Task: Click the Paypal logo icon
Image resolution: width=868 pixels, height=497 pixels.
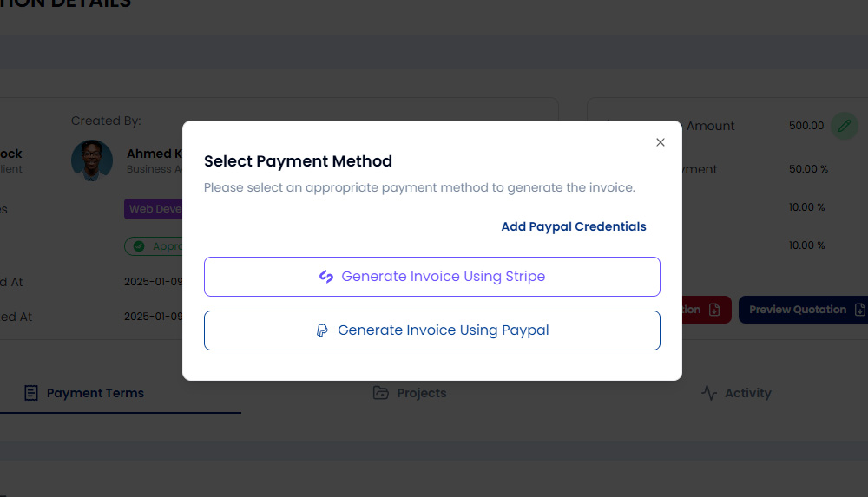Action: pos(322,330)
